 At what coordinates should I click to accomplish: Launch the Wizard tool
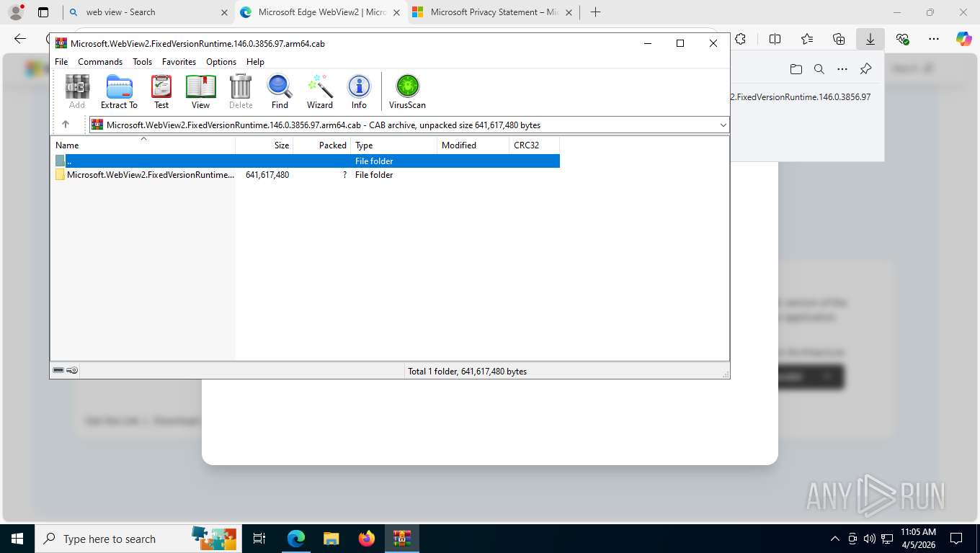tap(320, 91)
